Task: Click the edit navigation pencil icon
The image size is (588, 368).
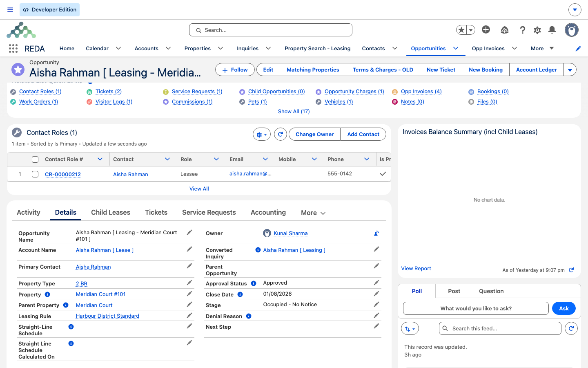Action: tap(578, 49)
